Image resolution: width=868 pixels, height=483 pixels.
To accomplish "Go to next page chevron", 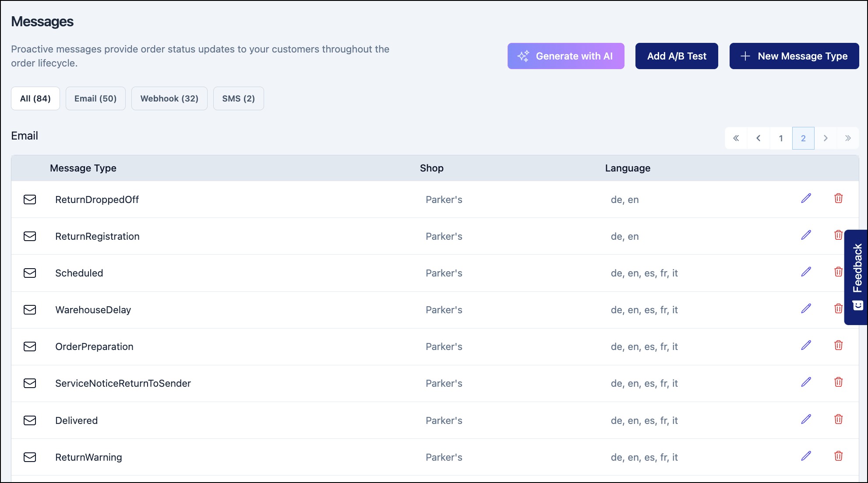I will [826, 138].
